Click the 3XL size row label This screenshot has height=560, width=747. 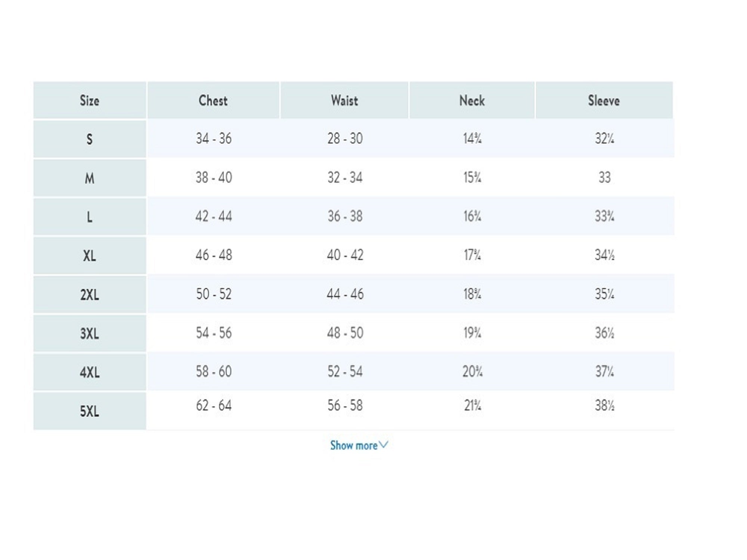point(90,333)
